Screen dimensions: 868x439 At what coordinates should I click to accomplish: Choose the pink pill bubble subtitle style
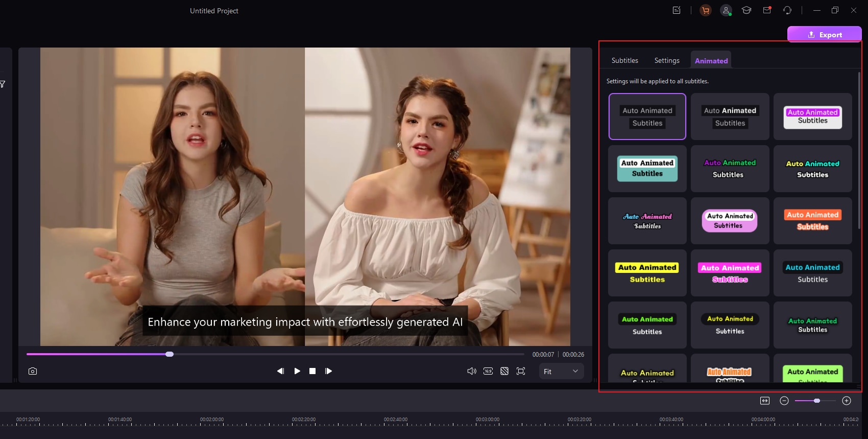(x=730, y=221)
